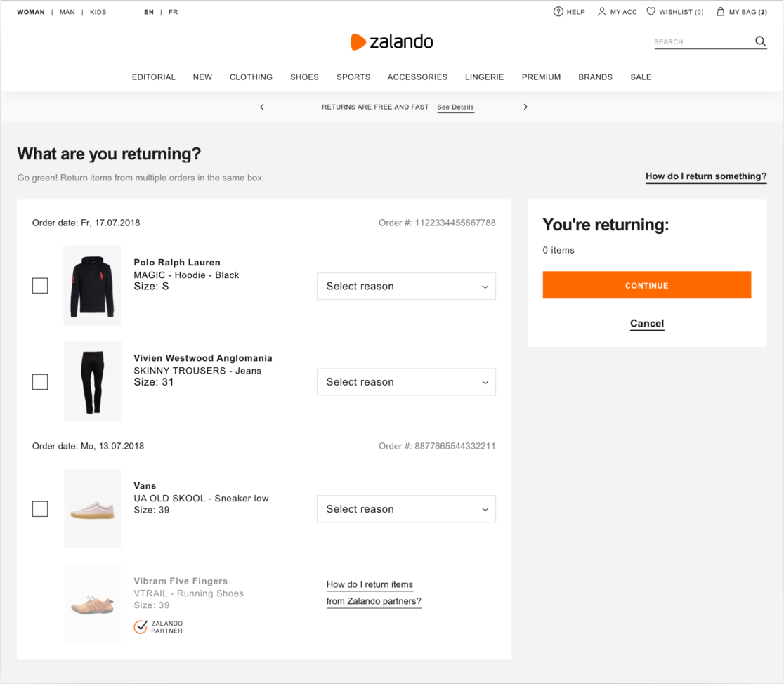Open My Account person icon
784x684 pixels.
point(601,12)
